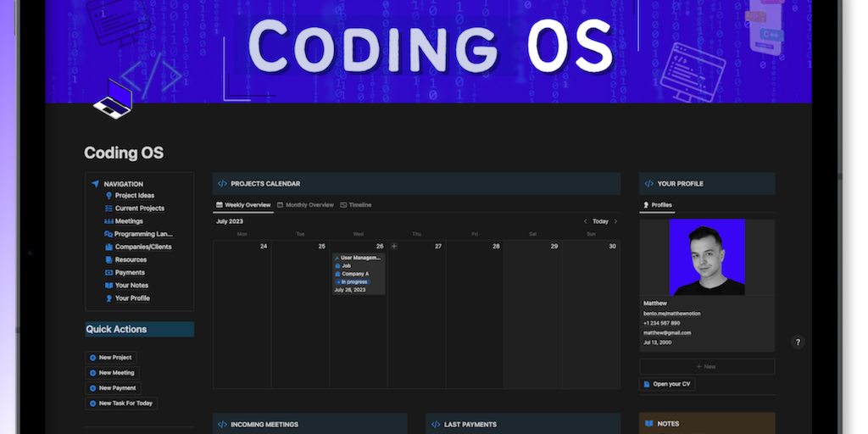868x434 pixels.
Task: Click the Meetings icon in navigation
Action: (108, 221)
